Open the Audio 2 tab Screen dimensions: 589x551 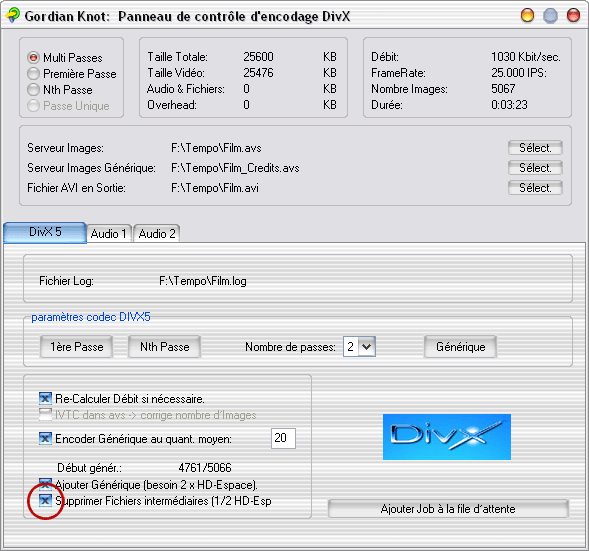pos(157,234)
